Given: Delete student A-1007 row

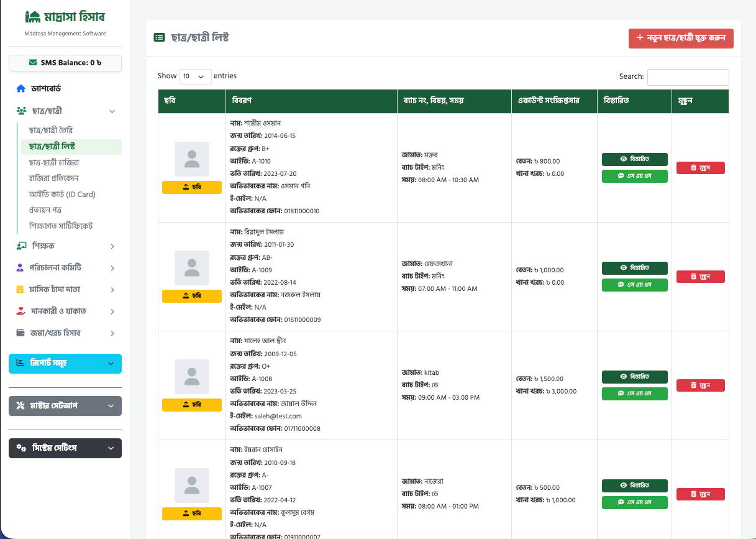Looking at the screenshot, I should click(701, 494).
